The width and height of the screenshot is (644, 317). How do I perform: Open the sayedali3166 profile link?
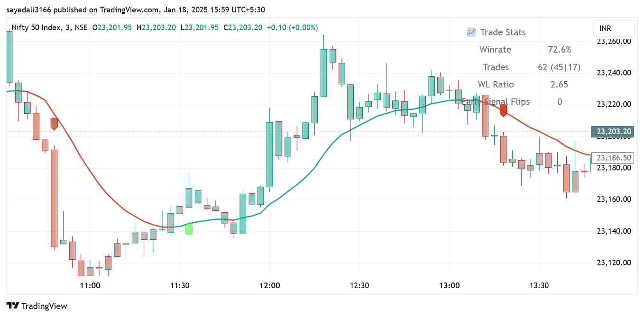pyautogui.click(x=28, y=9)
